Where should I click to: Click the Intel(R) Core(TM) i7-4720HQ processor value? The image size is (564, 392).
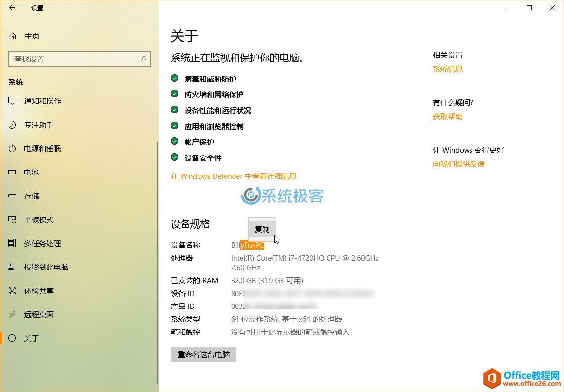(x=305, y=262)
